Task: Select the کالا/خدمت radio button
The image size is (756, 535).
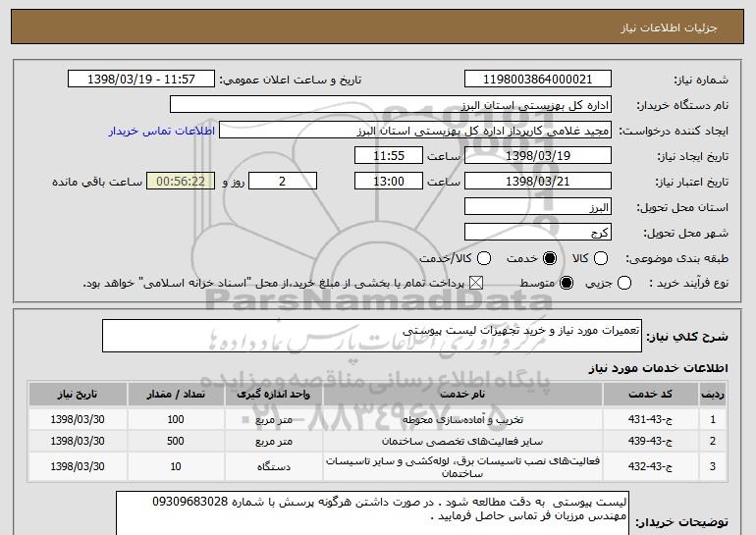Action: [x=484, y=258]
